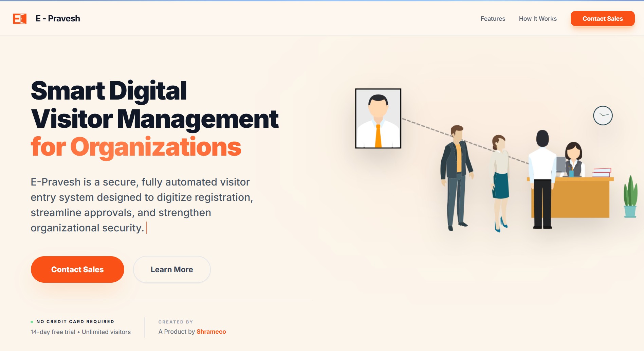Click the potted plant illustration
644x351 pixels.
(x=630, y=197)
